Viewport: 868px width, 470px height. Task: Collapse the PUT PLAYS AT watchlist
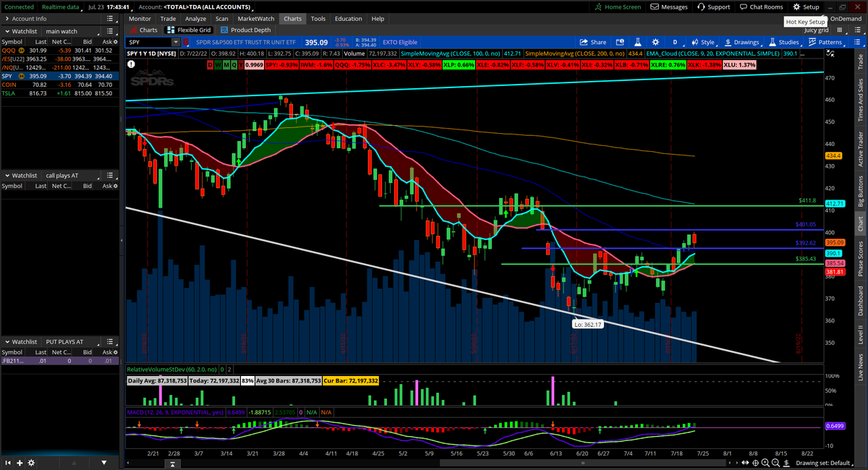7,341
